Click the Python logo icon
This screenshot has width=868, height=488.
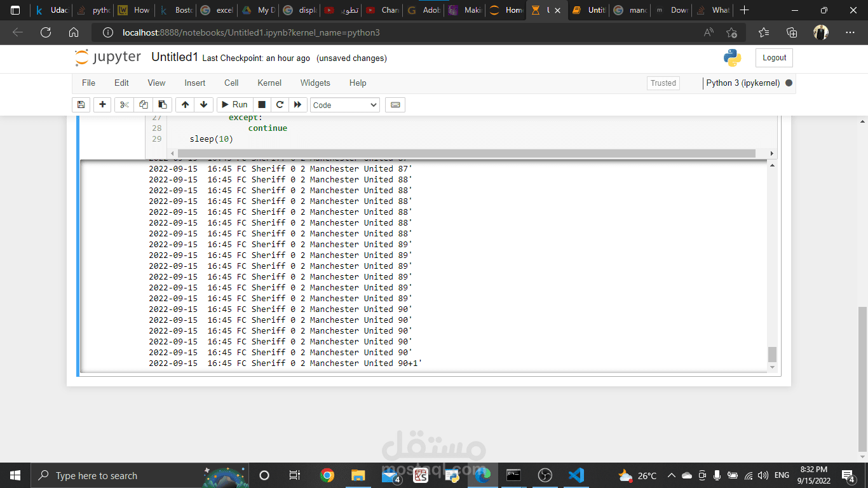tap(732, 58)
